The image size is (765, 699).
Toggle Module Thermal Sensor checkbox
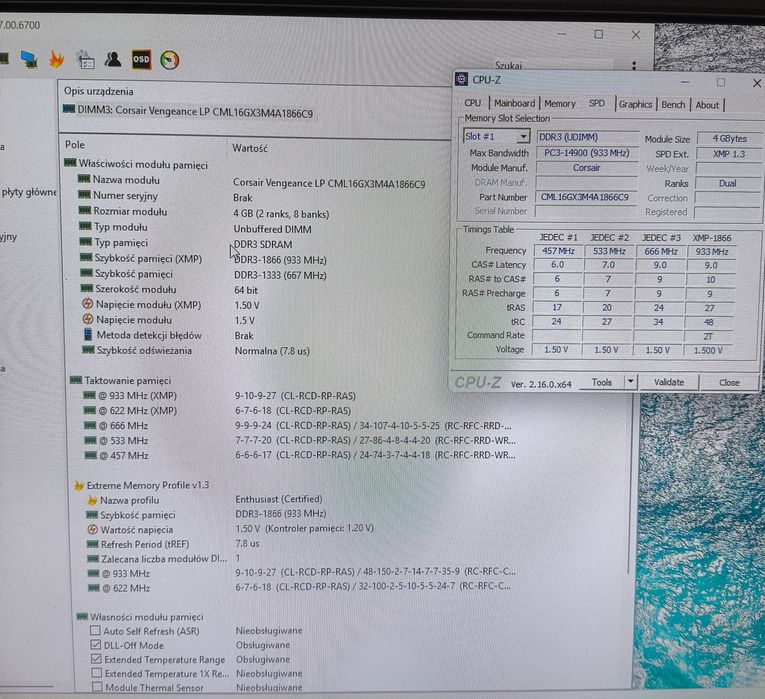[97, 687]
